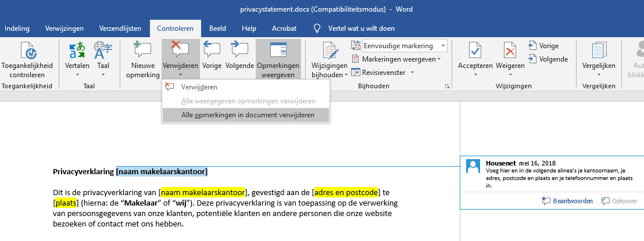Switch to the Verzendlijsten tab
The image size is (644, 241).
coord(120,28)
